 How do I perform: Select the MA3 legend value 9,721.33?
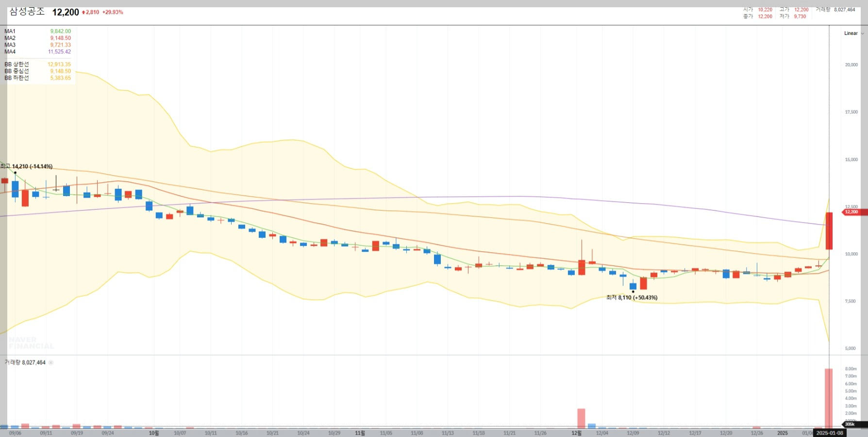(61, 45)
